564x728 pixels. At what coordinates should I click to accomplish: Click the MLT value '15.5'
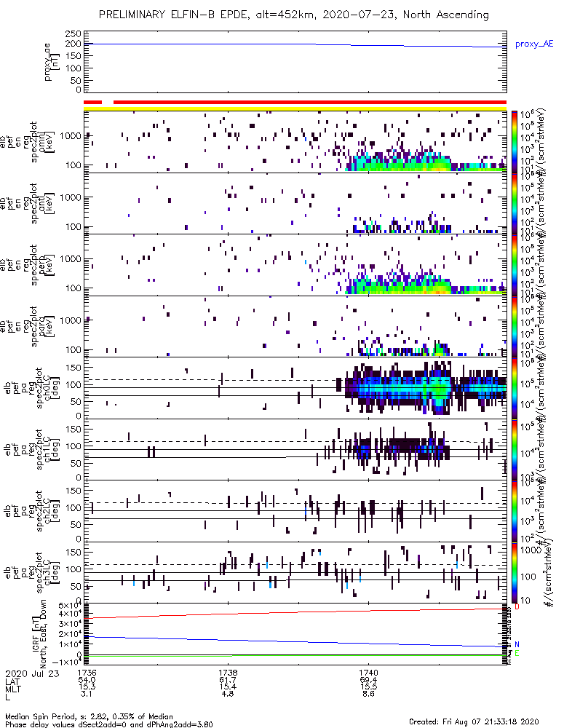[368, 687]
